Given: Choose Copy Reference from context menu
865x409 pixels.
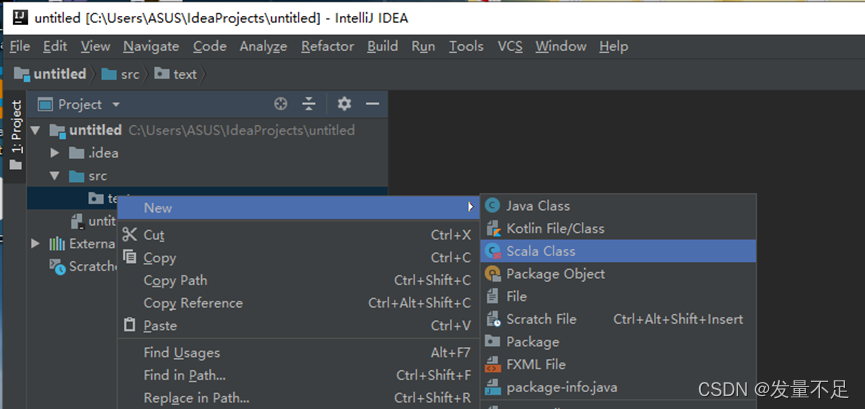Looking at the screenshot, I should point(298,302).
